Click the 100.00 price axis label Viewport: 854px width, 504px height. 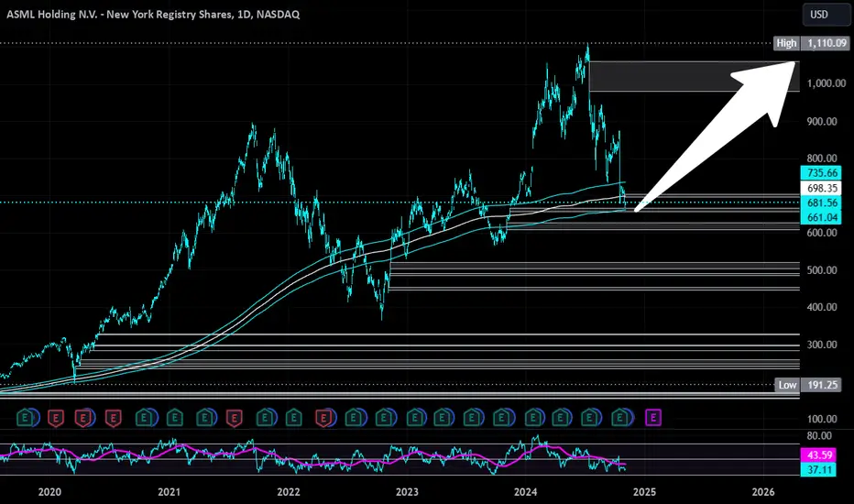pyautogui.click(x=822, y=419)
